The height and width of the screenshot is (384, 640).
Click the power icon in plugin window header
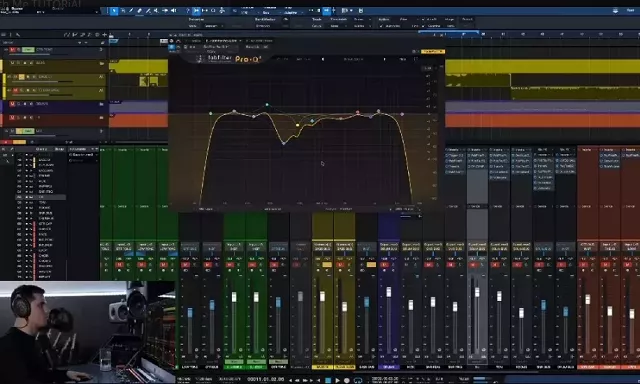172,47
